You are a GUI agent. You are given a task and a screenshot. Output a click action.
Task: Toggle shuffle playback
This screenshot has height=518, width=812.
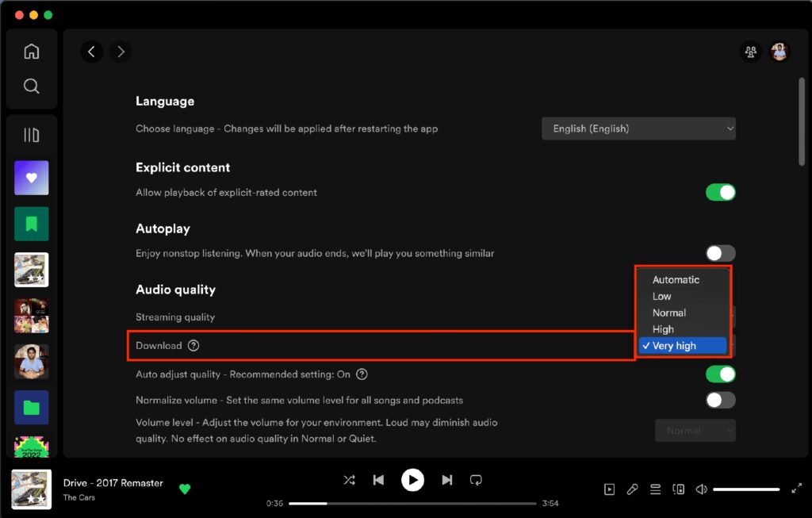point(349,480)
